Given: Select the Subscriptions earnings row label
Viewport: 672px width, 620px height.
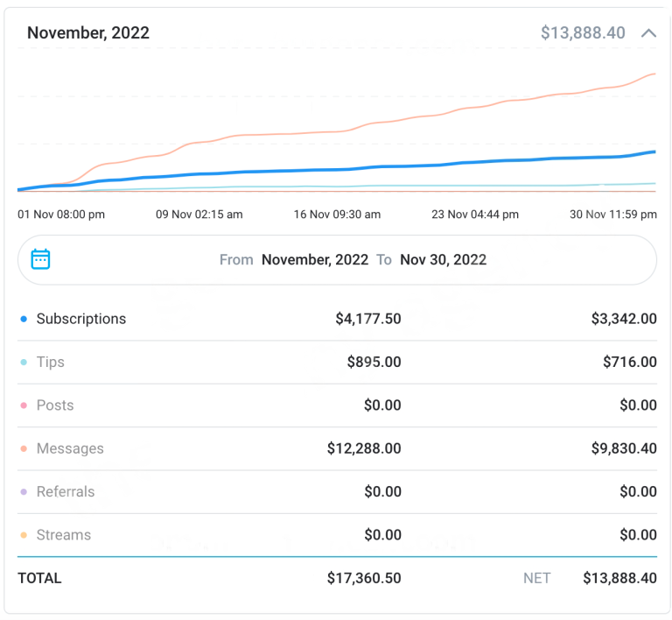Looking at the screenshot, I should 80,319.
